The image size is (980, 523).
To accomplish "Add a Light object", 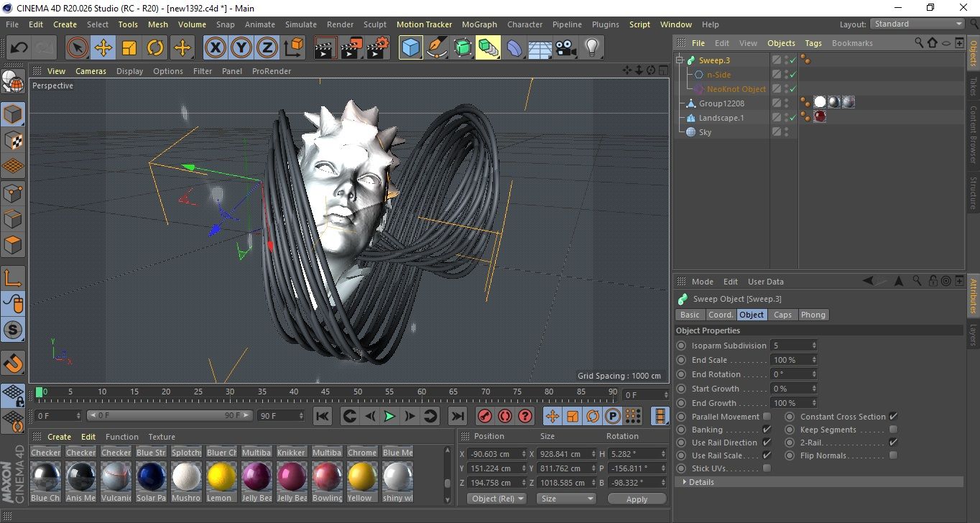I will click(591, 48).
